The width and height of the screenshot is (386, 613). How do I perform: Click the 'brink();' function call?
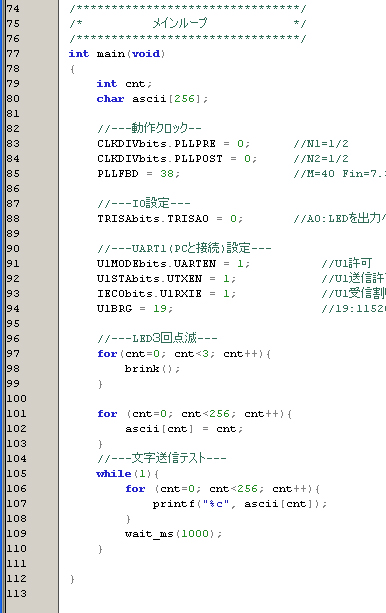click(152, 368)
